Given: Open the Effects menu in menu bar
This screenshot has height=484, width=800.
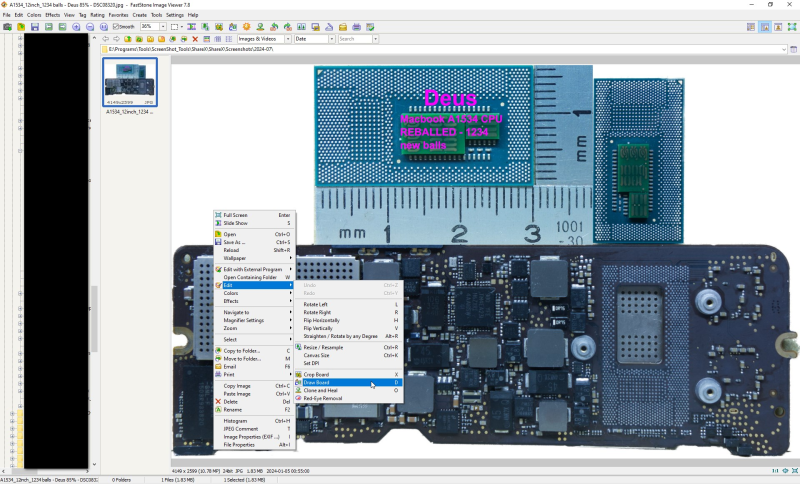Looking at the screenshot, I should (x=52, y=15).
